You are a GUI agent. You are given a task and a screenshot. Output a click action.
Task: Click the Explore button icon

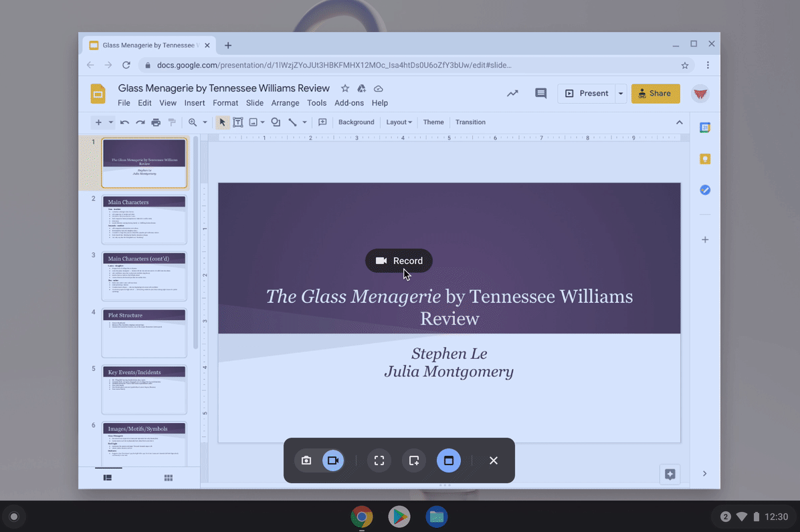670,474
